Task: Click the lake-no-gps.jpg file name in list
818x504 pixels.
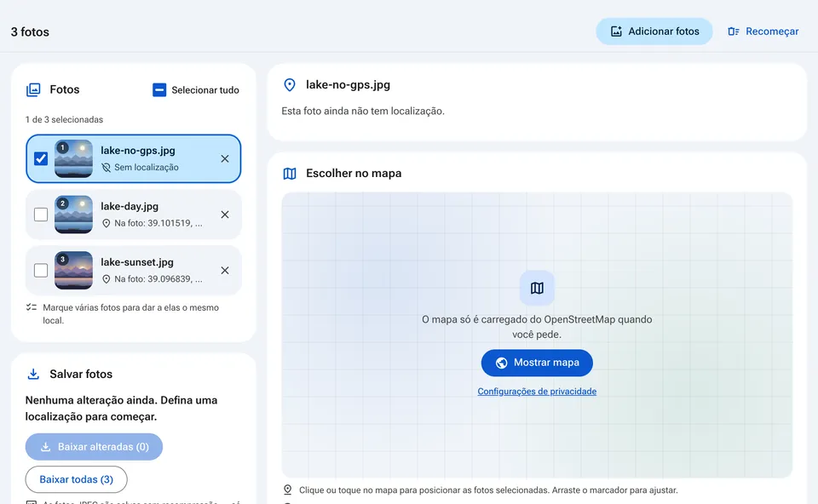Action: 138,151
